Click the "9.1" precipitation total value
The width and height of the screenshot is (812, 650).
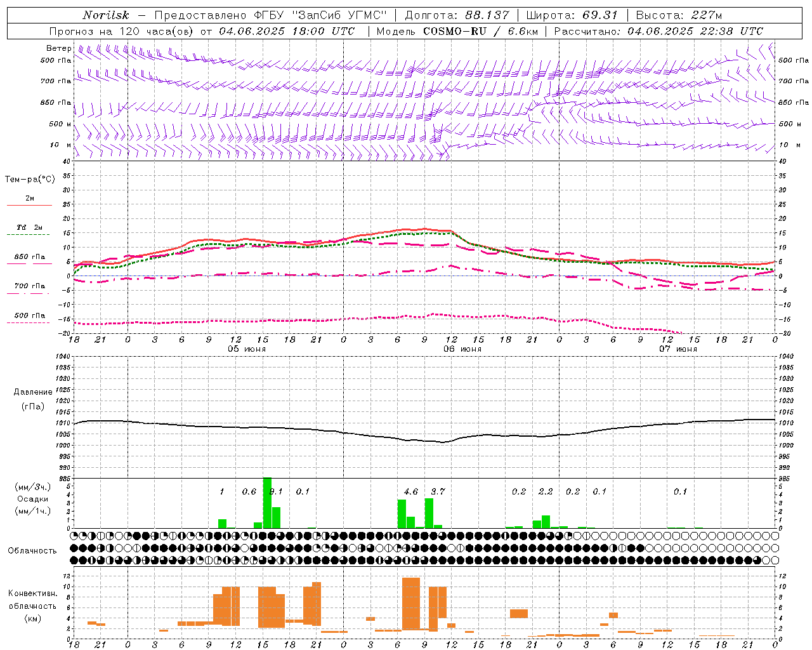(276, 491)
